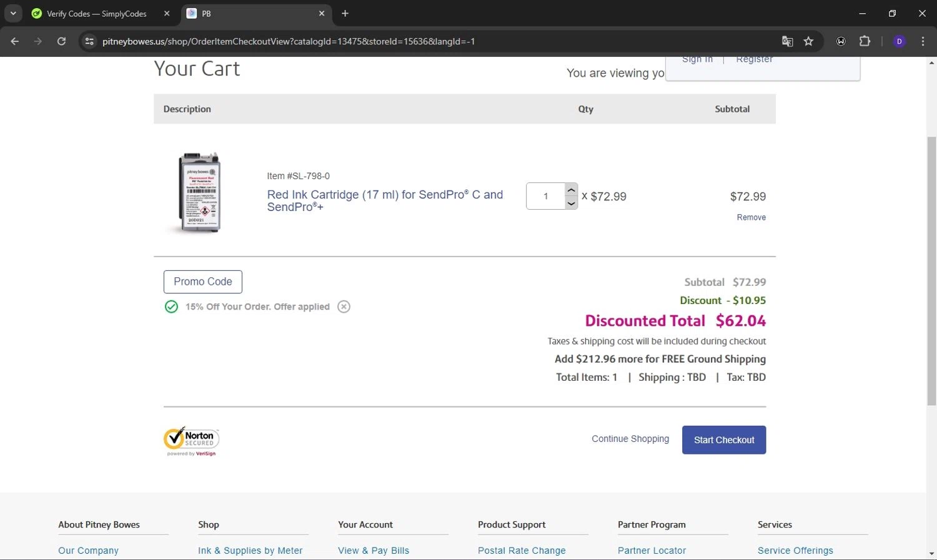
Task: Click the quantity input field
Action: pyautogui.click(x=545, y=196)
